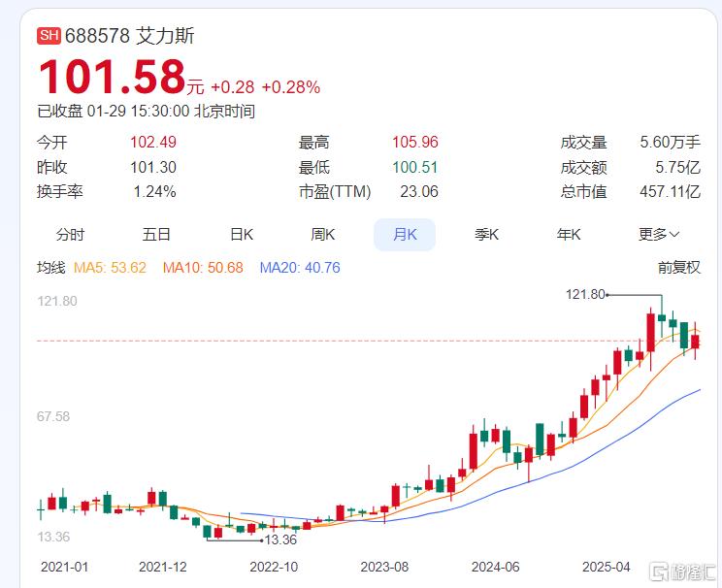
Task: Click the 2023-08 date axis label
Action: (x=384, y=567)
